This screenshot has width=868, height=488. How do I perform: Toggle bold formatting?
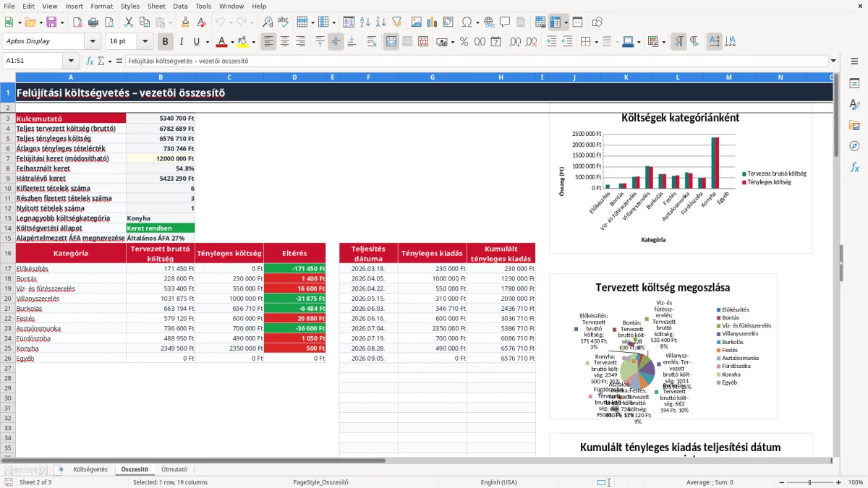pyautogui.click(x=165, y=42)
